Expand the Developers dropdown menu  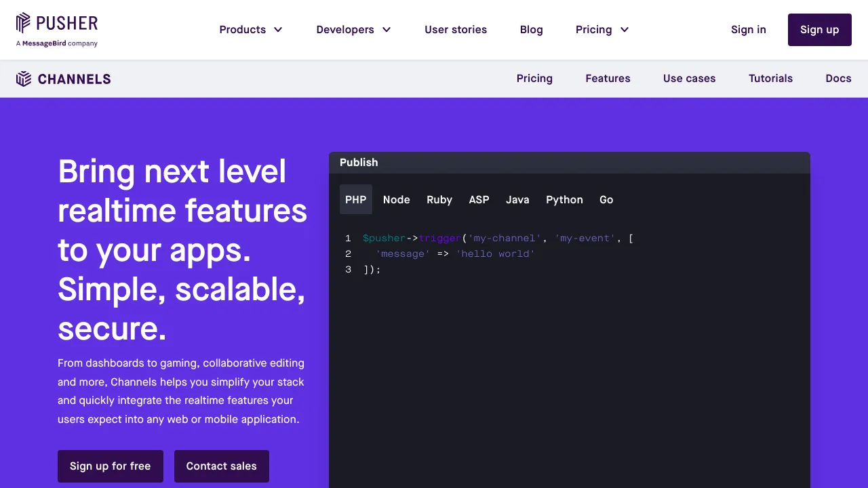[x=354, y=30]
